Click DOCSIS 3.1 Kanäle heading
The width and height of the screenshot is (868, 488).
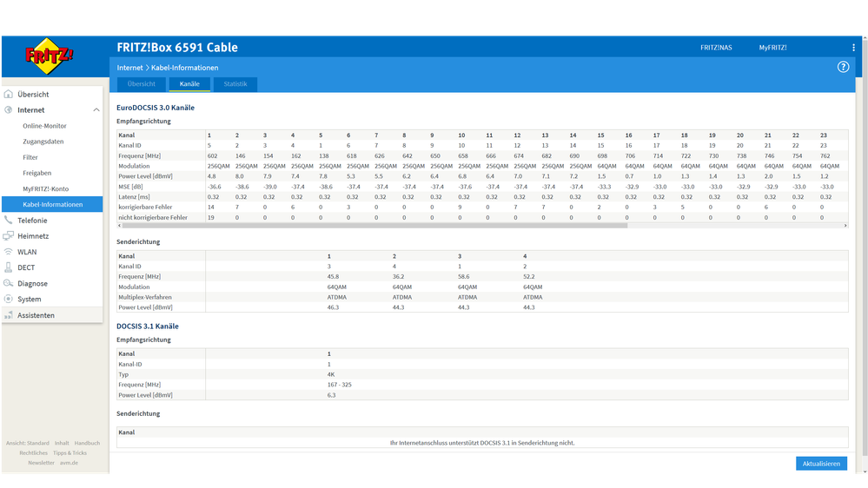[147, 326]
